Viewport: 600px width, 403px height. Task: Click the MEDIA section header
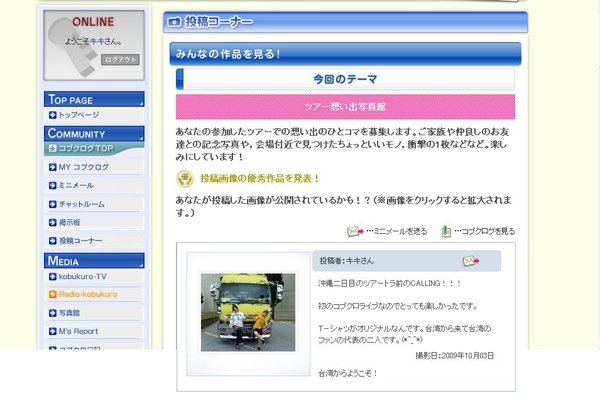[x=94, y=261]
